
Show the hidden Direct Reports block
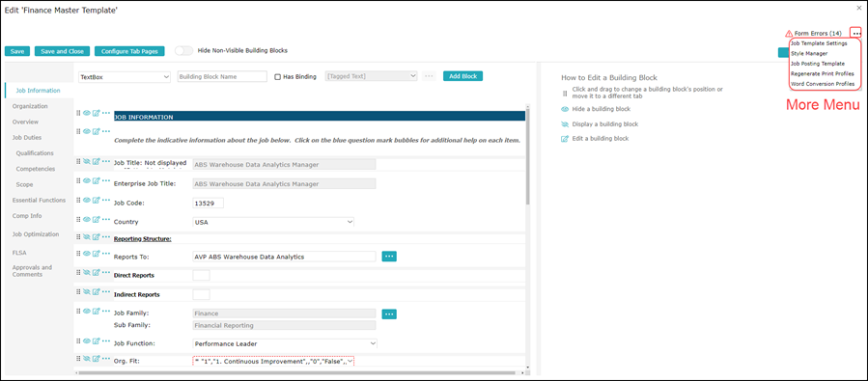tap(86, 272)
